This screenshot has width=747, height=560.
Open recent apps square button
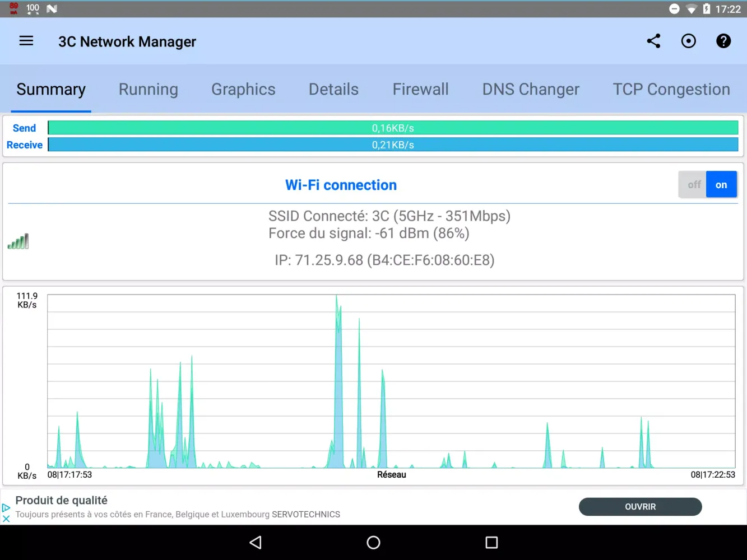[x=491, y=542]
